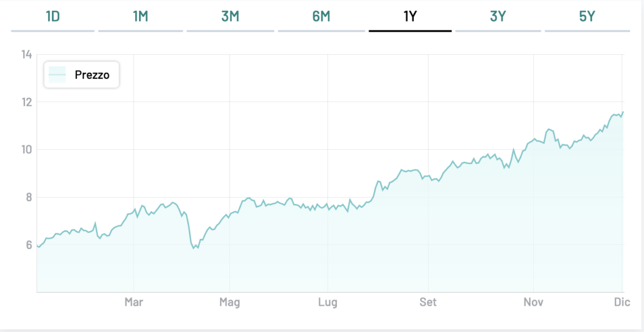Switch to the 1D time range tab
644x332 pixels.
(53, 16)
